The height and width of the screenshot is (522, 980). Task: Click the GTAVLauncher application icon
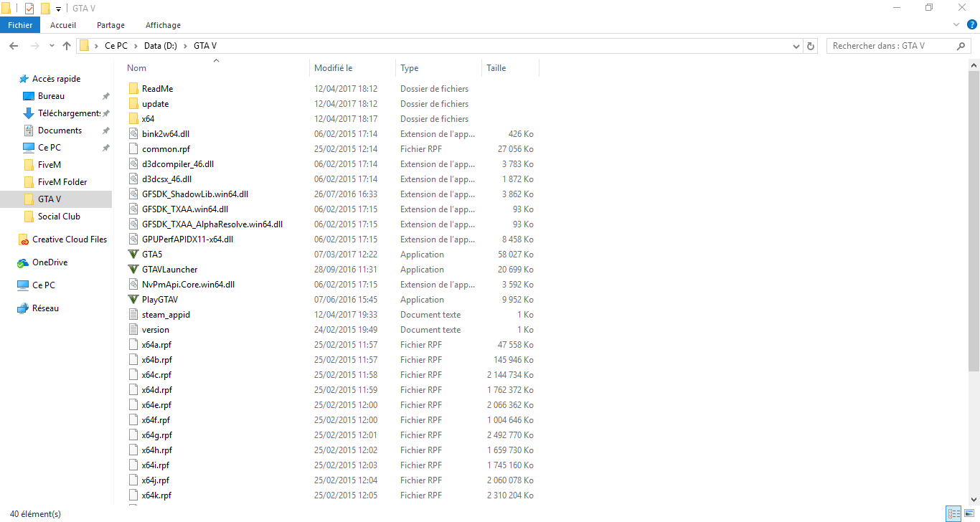133,270
